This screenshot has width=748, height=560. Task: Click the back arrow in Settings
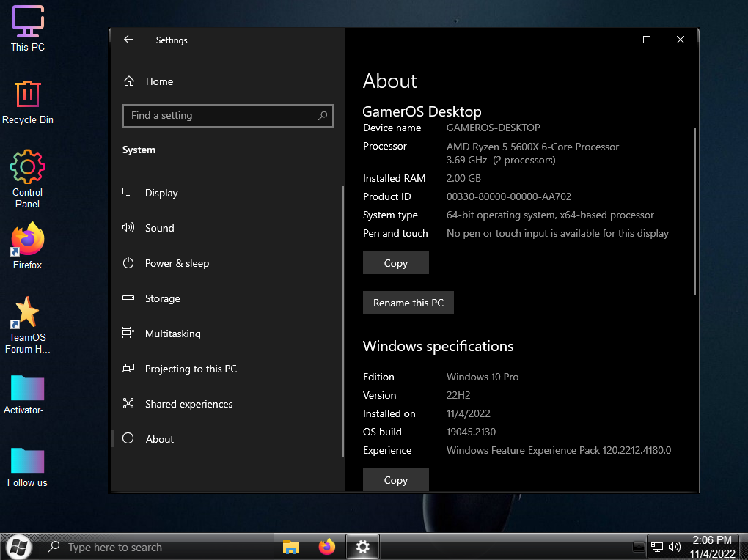tap(128, 40)
